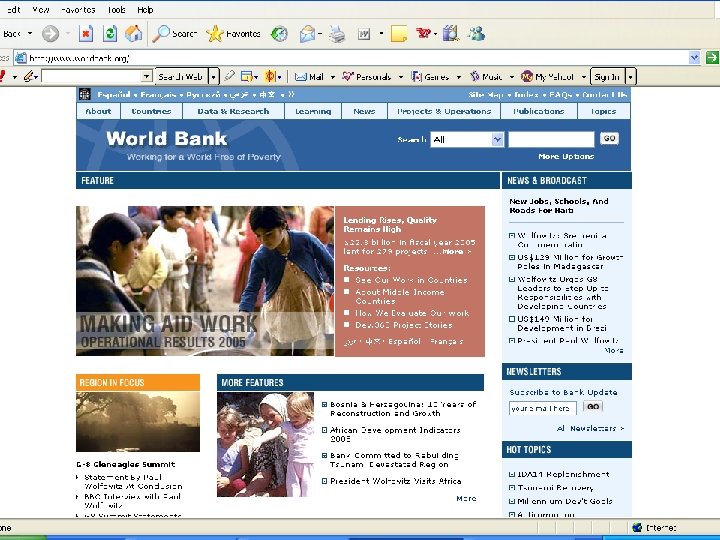Open Yahoo Mail from the Yahoo toolbar
This screenshot has height=540, width=720.
pos(308,76)
